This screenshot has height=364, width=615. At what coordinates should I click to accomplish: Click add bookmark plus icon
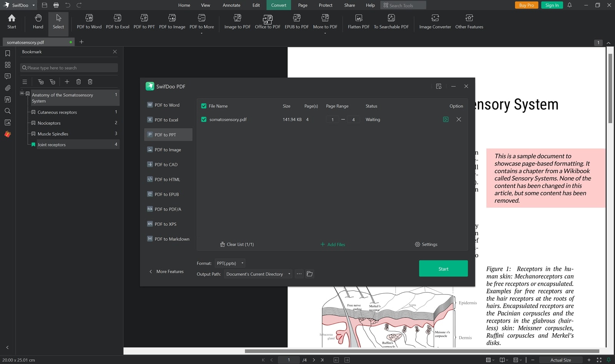point(67,82)
